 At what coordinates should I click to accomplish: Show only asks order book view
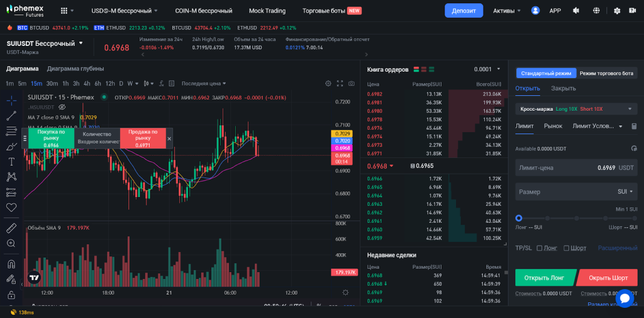pyautogui.click(x=424, y=69)
